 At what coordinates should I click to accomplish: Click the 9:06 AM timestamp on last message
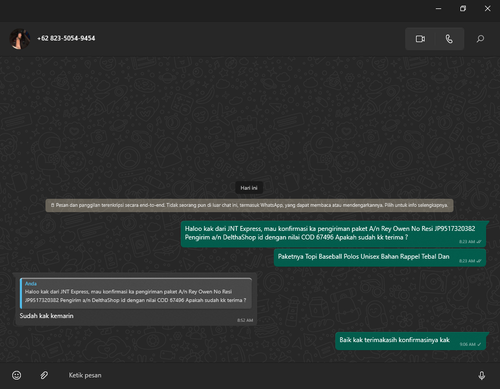point(468,344)
